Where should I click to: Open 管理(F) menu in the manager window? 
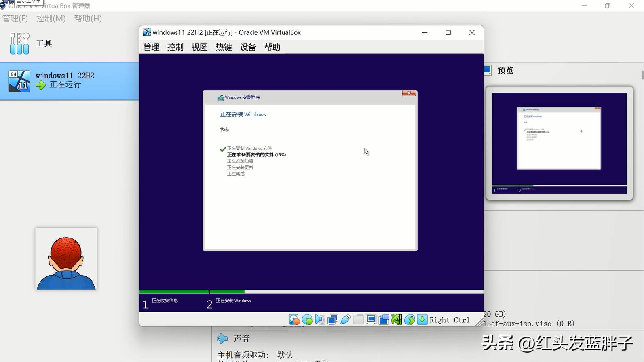[x=15, y=19]
